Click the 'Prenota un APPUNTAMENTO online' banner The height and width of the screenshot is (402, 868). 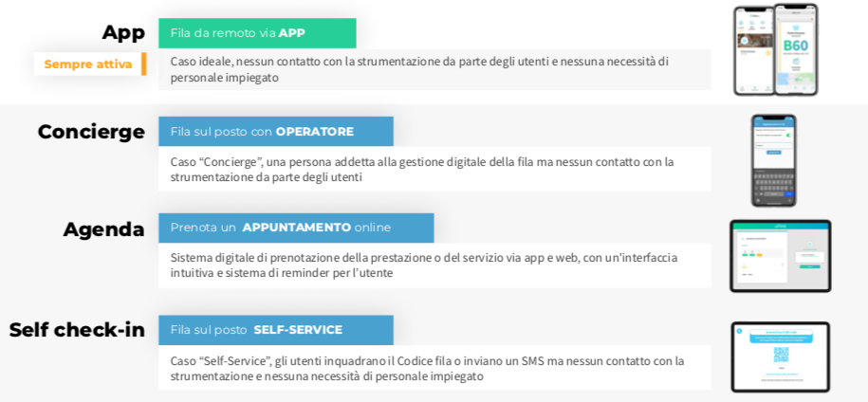click(x=296, y=228)
